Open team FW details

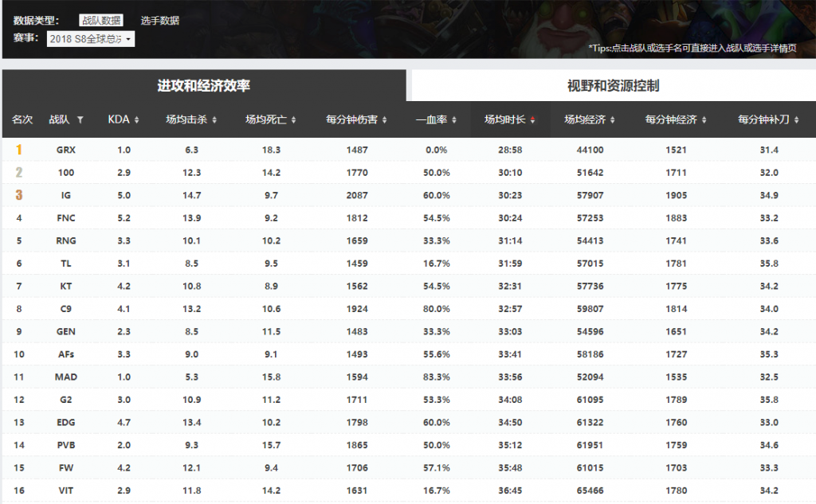pyautogui.click(x=66, y=468)
